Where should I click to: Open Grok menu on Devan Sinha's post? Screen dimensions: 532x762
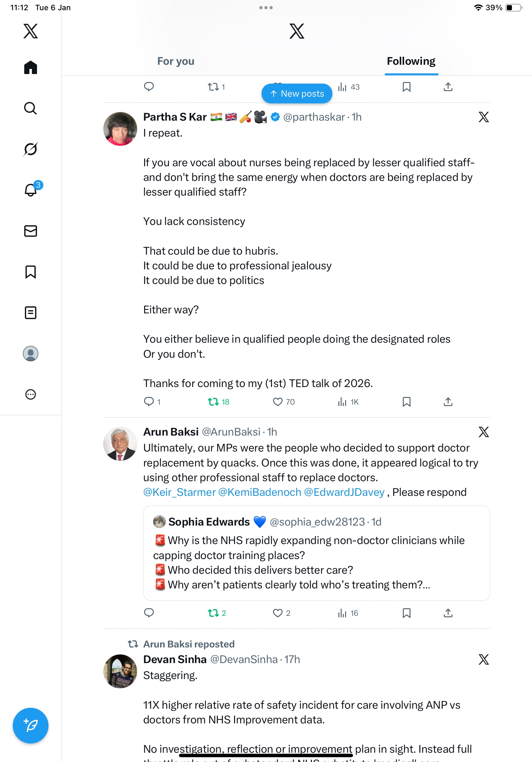click(x=484, y=660)
